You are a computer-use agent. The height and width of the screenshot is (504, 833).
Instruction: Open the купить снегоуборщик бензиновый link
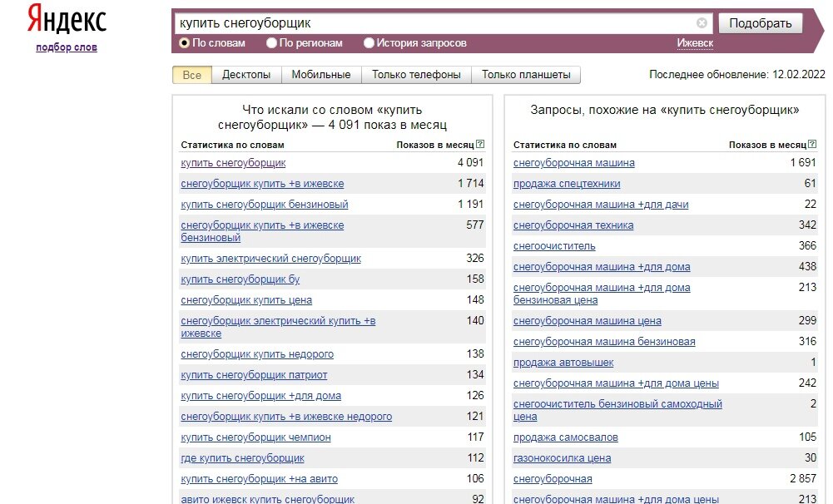265,205
